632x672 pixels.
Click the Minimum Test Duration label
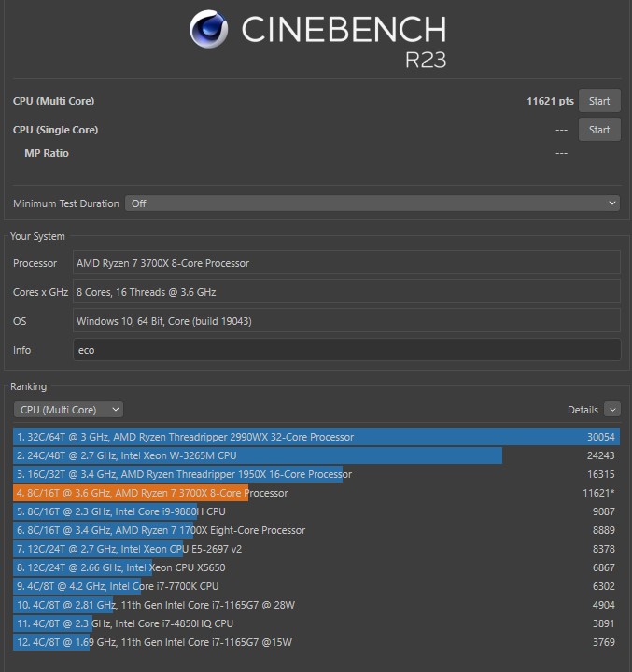66,203
